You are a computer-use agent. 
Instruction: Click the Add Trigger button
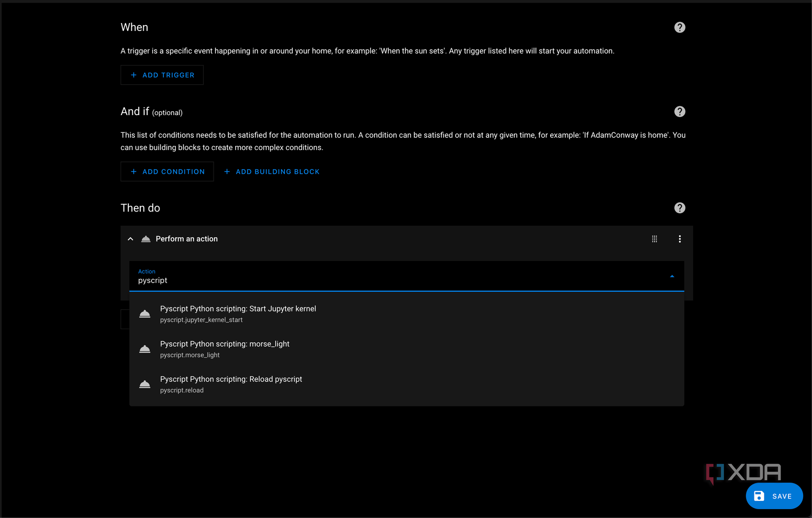point(162,75)
